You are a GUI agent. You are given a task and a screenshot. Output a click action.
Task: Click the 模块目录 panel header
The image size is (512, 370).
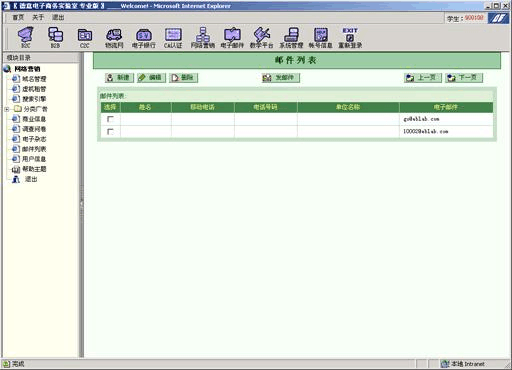41,57
